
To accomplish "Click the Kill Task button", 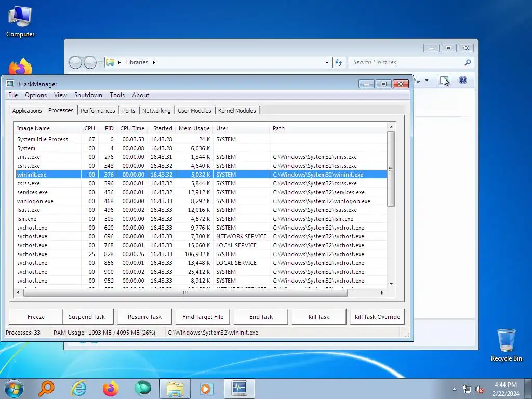I will tap(319, 317).
